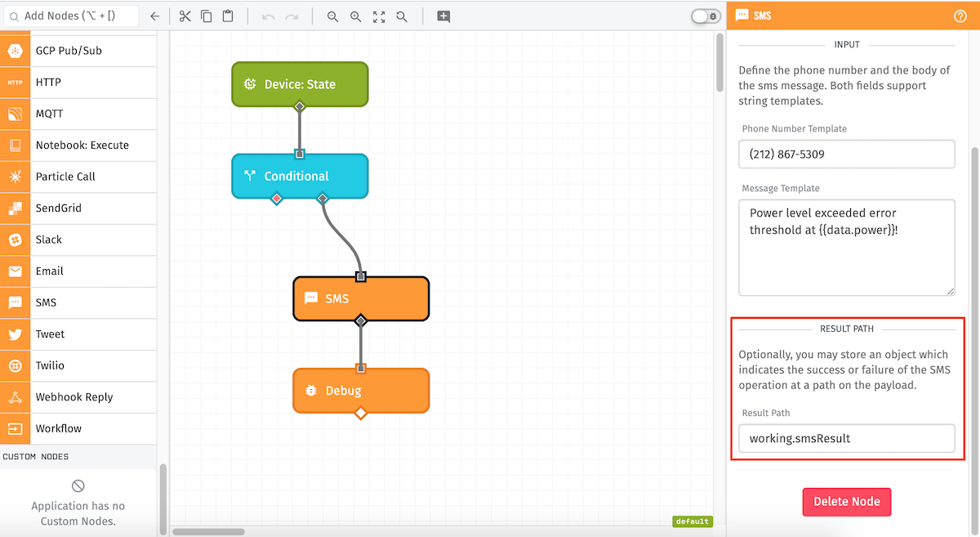Click the canvas horizontal scrollbar thumb
This screenshot has height=537, width=980.
[x=209, y=532]
